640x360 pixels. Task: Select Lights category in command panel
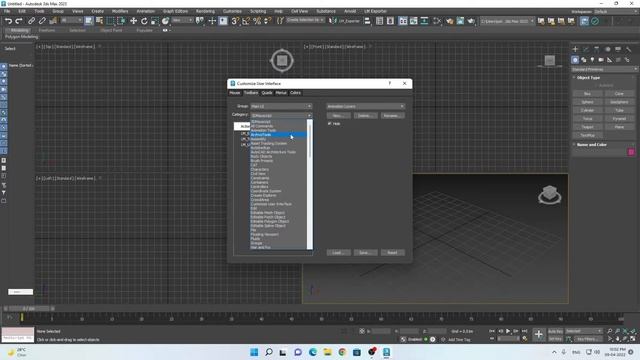(x=592, y=60)
